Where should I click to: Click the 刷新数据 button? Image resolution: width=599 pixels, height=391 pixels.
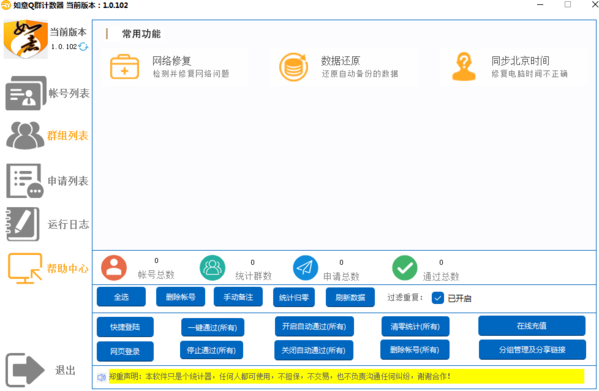(x=350, y=297)
